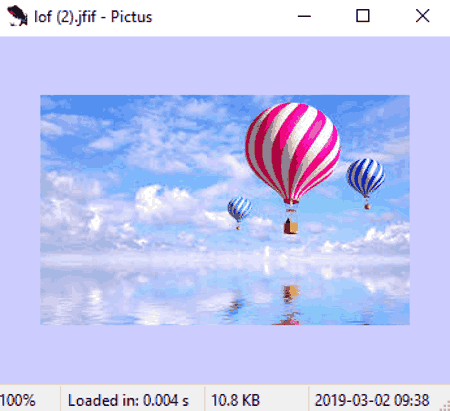This screenshot has width=450, height=411.
Task: Click the white cloud left of the small balloon
Action: (165, 203)
